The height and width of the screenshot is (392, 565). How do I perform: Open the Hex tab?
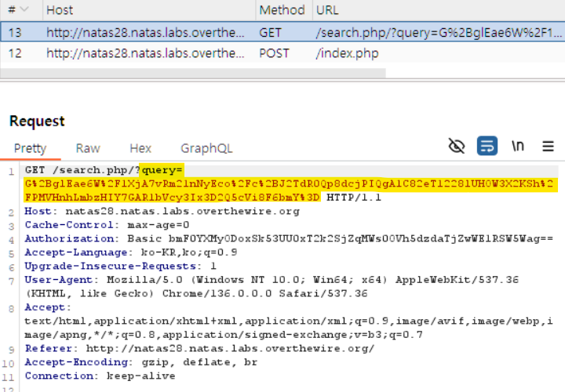click(x=140, y=148)
